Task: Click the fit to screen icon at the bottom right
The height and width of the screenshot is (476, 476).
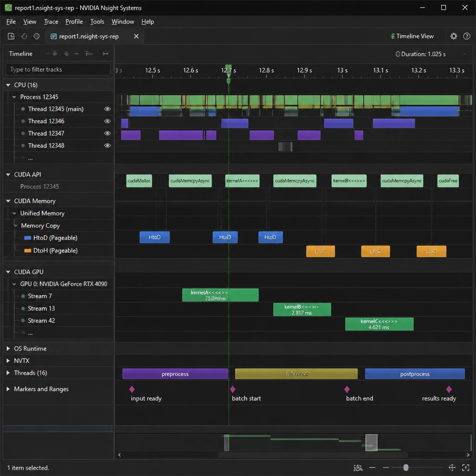Action: click(466, 468)
